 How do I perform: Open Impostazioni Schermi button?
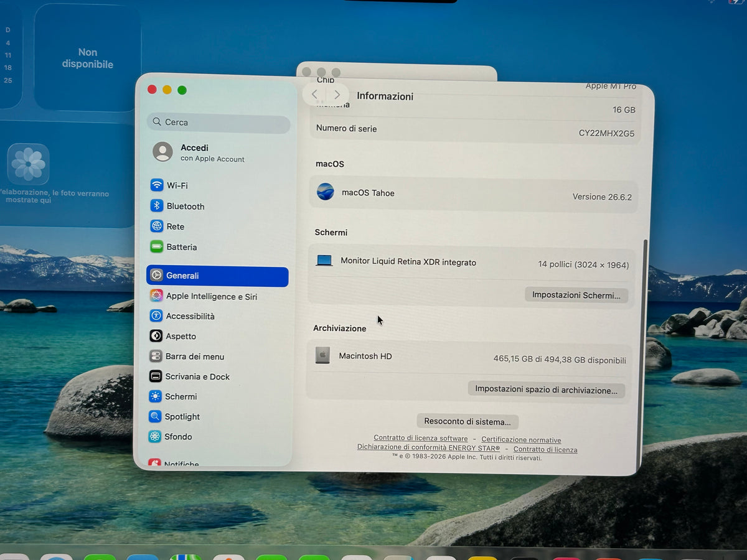click(576, 295)
